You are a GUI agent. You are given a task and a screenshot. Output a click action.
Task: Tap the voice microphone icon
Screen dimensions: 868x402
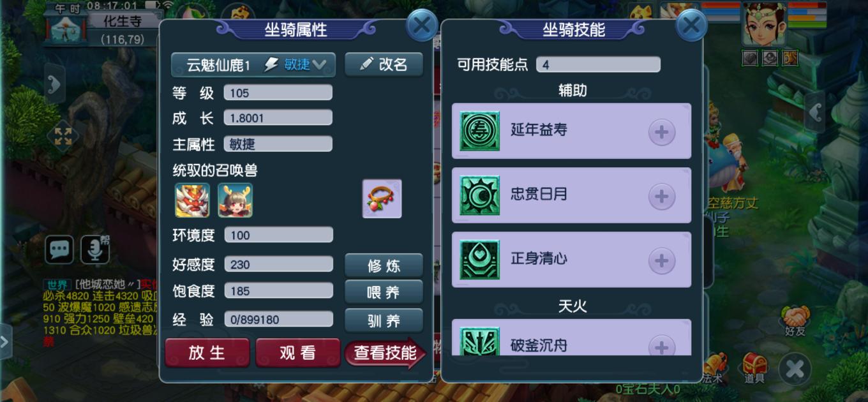tap(95, 249)
